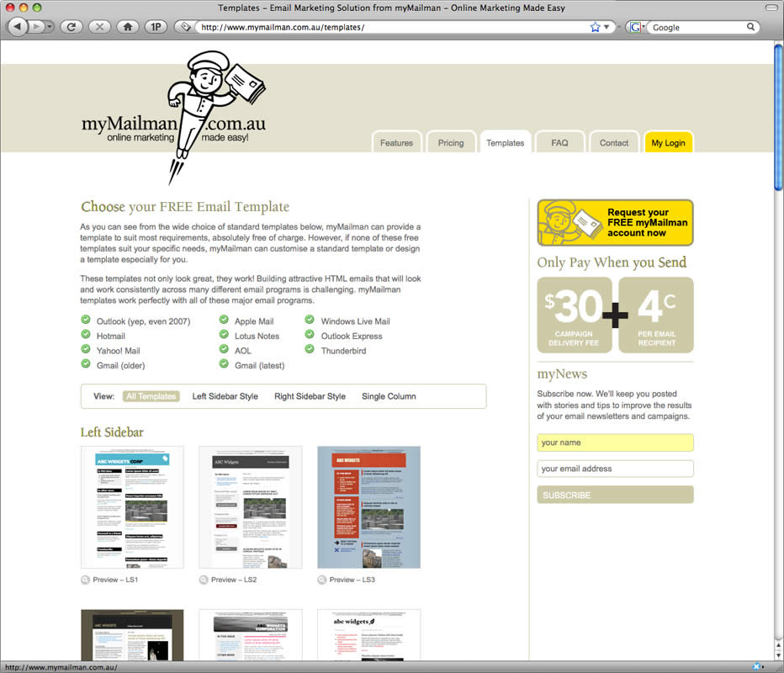The height and width of the screenshot is (673, 784).
Task: Click the scroll down arrow at scrollbar bottom
Action: tap(778, 655)
